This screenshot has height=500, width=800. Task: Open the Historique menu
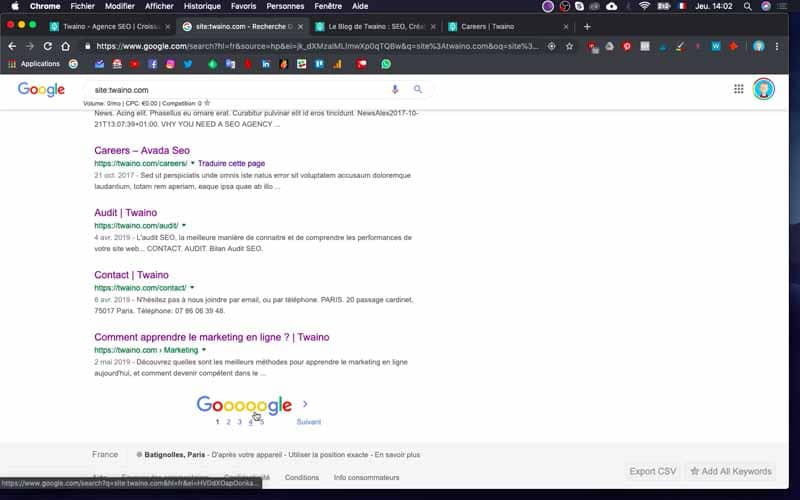tap(202, 6)
